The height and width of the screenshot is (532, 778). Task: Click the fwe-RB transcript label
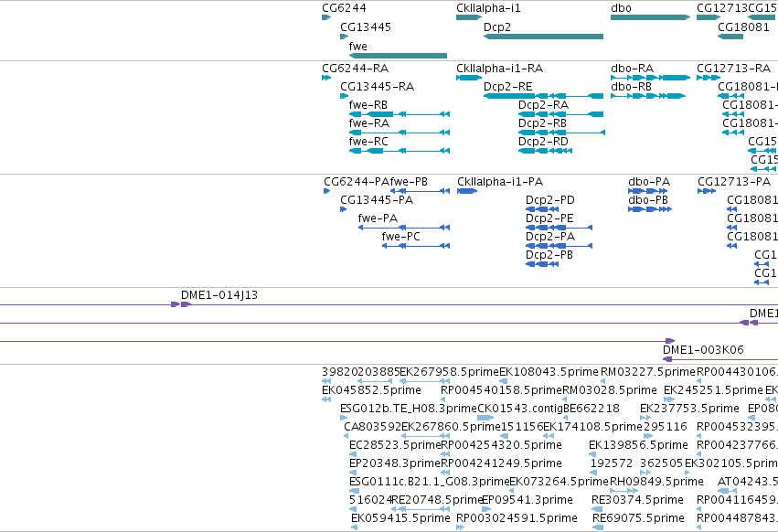point(368,105)
